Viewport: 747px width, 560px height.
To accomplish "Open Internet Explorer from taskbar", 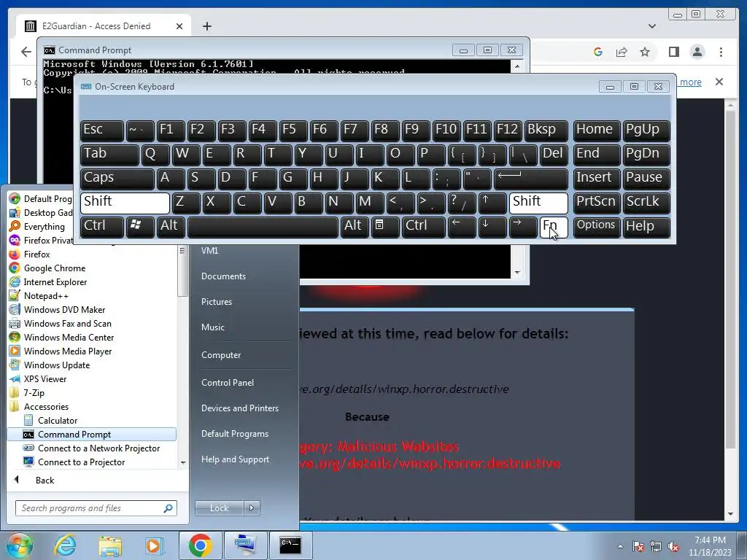I will point(65,545).
